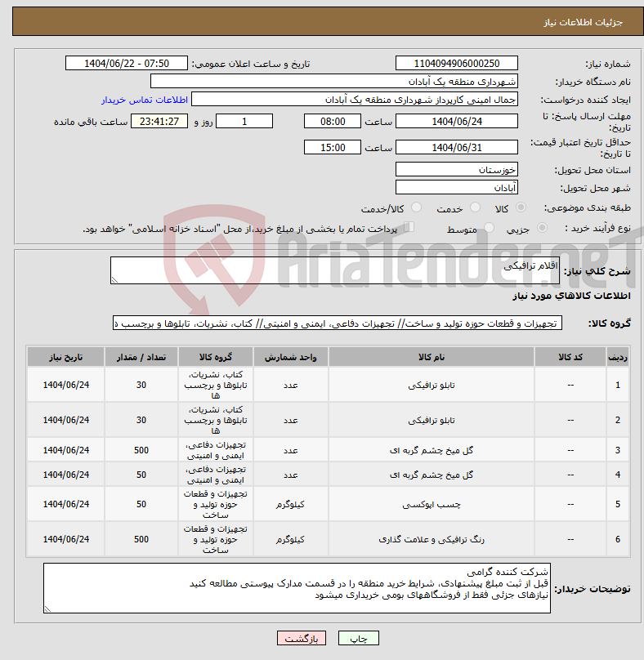Select the متوسط purchase type radio

coord(489,228)
